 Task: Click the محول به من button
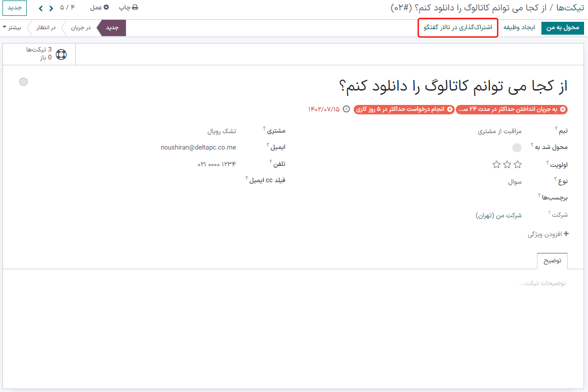tap(562, 28)
